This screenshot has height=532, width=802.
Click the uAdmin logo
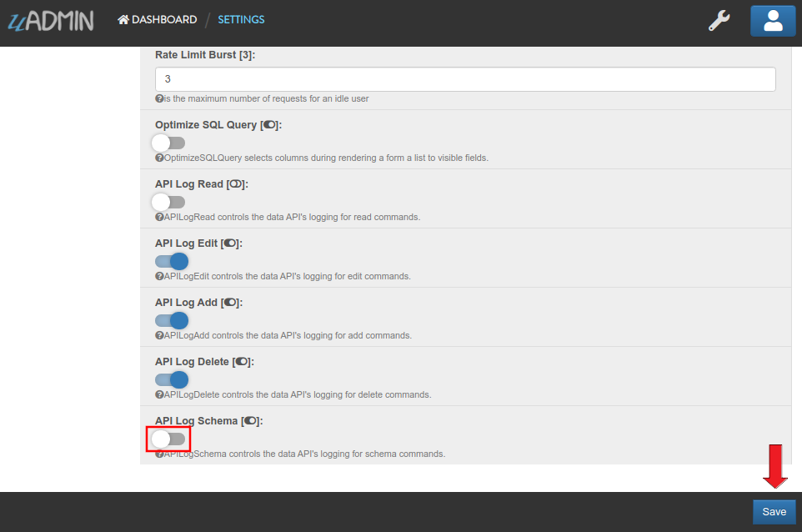tap(51, 21)
